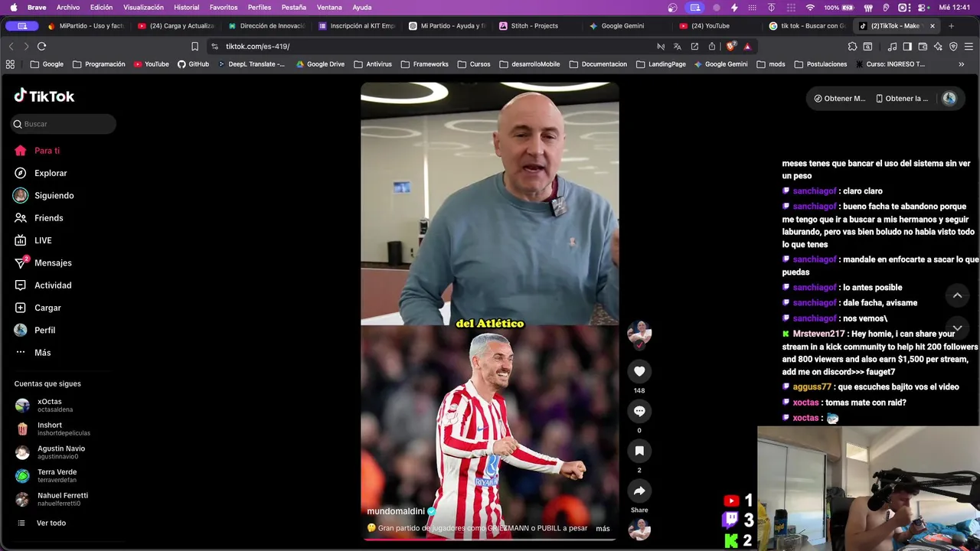Open Leo AI sparkle icon
This screenshot has width=980, height=551.
tap(938, 46)
